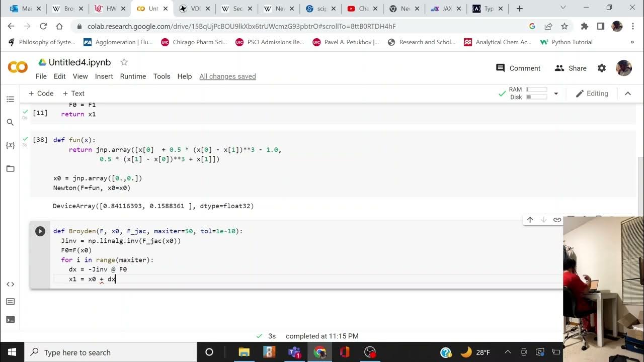Screen dimensions: 644x362
Task: Click the RAM usage bar
Action: [536, 89]
